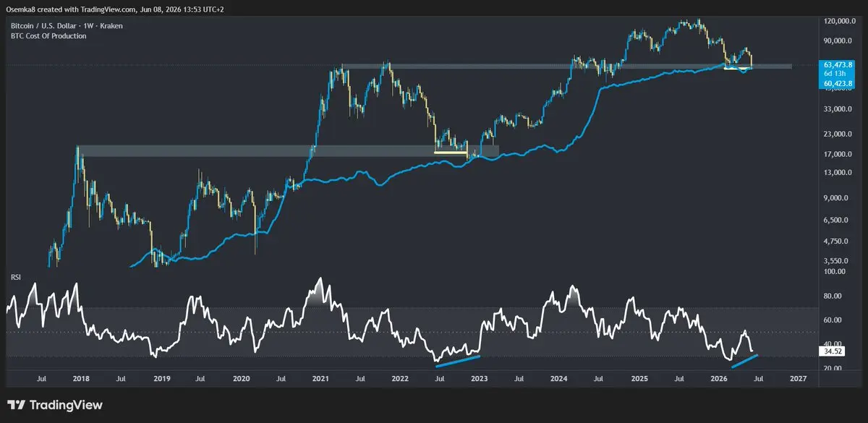Click the RSI pane label

[x=14, y=276]
